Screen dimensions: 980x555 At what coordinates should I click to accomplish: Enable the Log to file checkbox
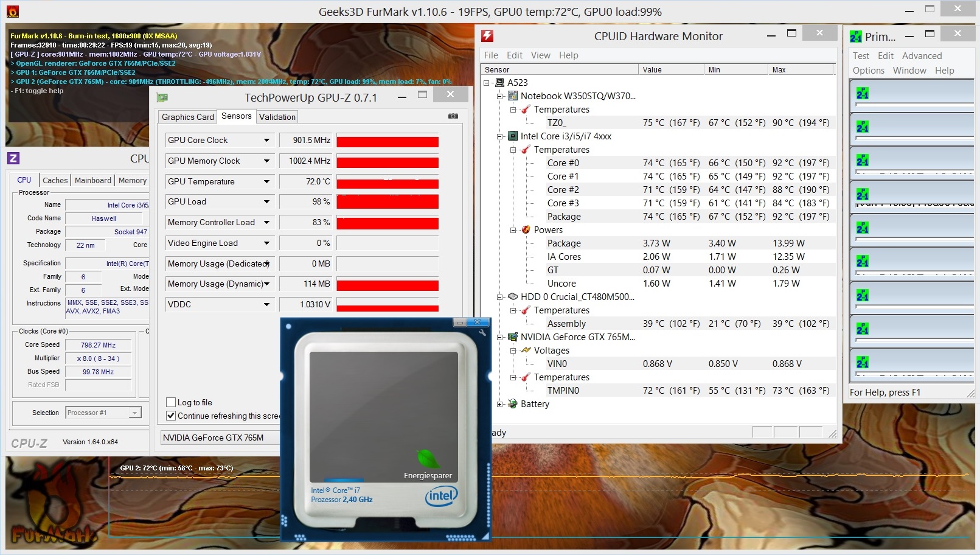pyautogui.click(x=171, y=402)
